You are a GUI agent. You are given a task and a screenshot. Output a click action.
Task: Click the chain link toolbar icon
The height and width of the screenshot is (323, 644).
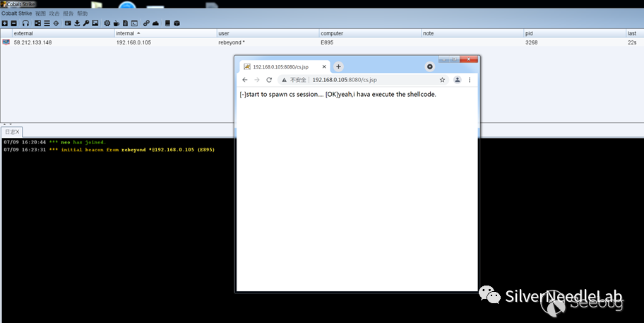pos(145,23)
